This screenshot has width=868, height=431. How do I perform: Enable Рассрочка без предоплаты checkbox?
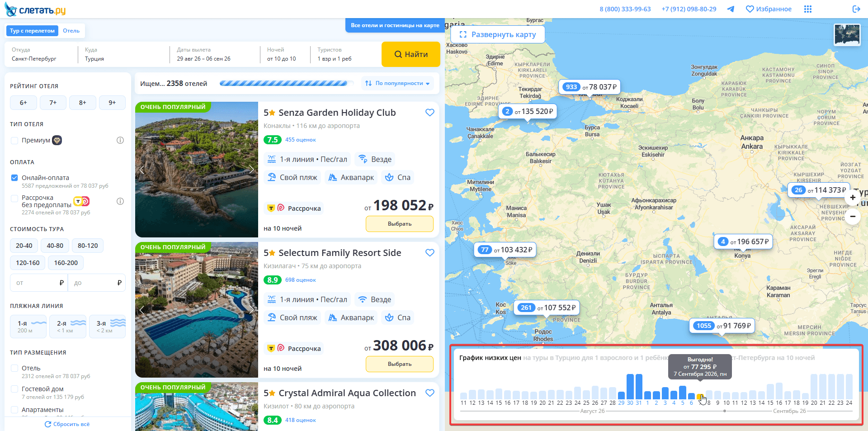coord(14,198)
